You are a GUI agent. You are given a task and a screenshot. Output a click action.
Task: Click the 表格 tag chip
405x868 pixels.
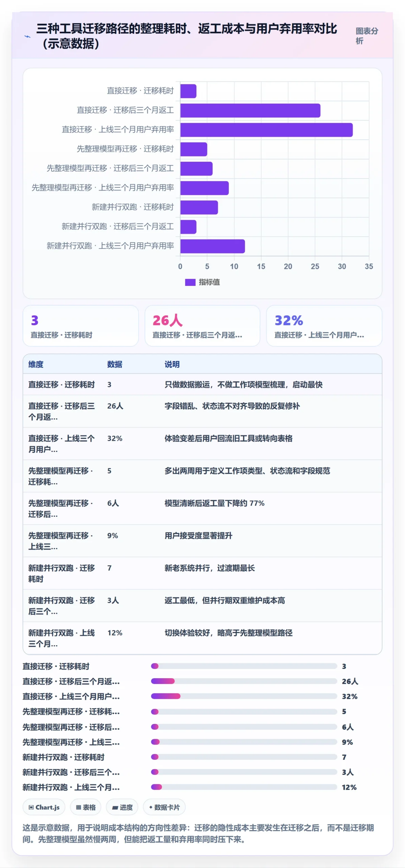tap(85, 807)
